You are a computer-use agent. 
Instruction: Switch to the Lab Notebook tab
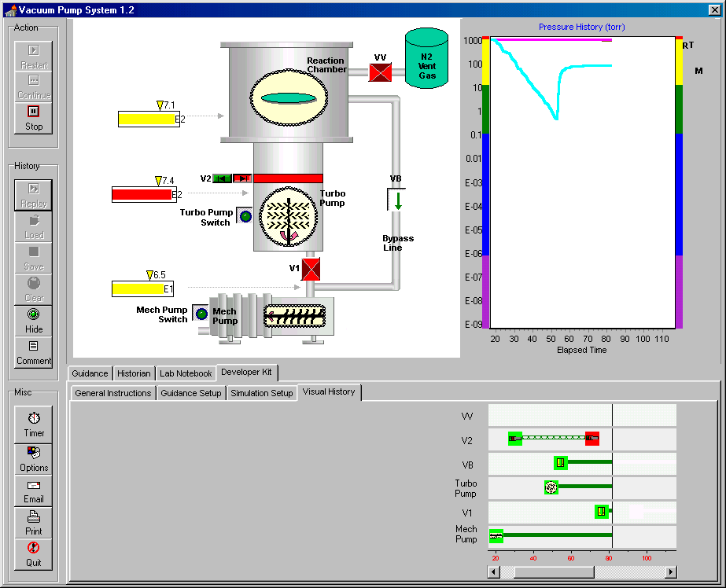(x=186, y=373)
